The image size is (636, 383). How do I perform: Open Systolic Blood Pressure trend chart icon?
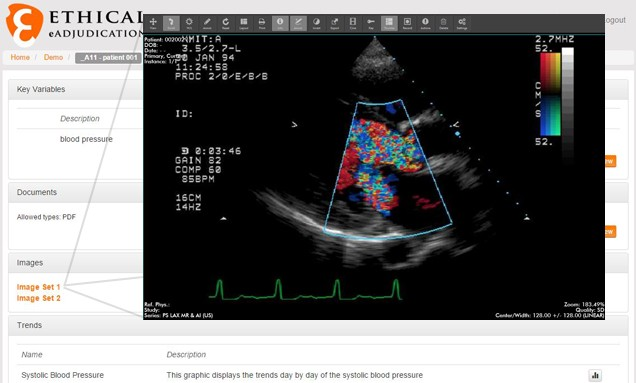click(595, 375)
